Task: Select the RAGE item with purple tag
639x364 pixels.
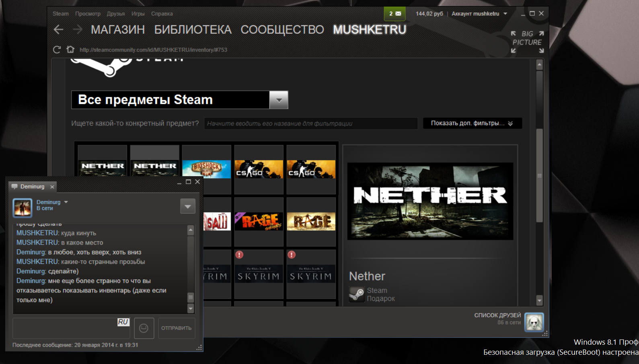Action: point(259,222)
